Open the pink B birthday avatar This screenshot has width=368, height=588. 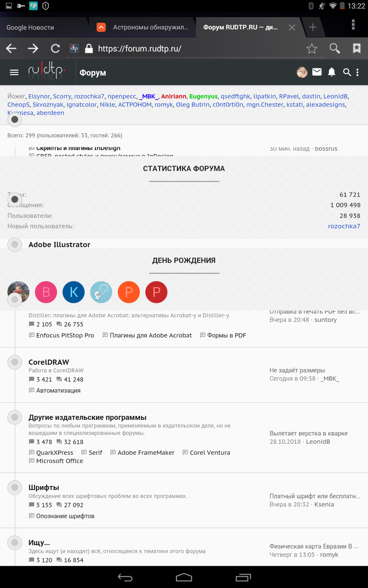pos(46,292)
